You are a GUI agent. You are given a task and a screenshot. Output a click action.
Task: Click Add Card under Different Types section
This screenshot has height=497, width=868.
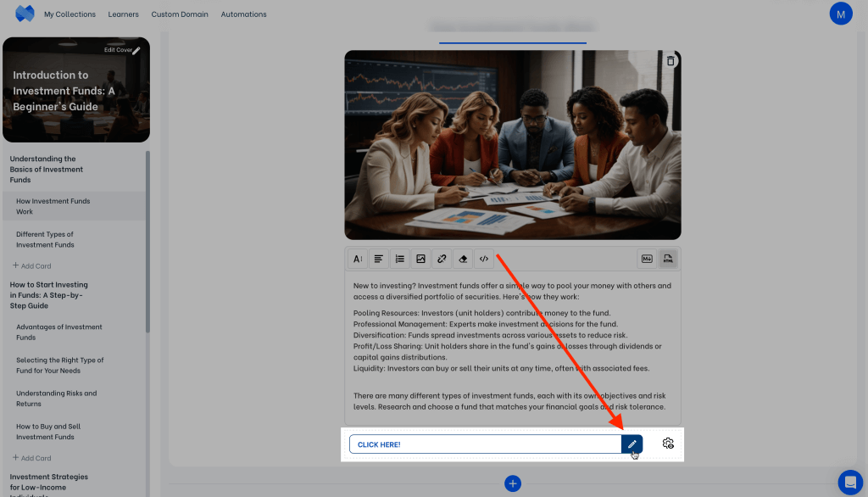[x=32, y=266]
